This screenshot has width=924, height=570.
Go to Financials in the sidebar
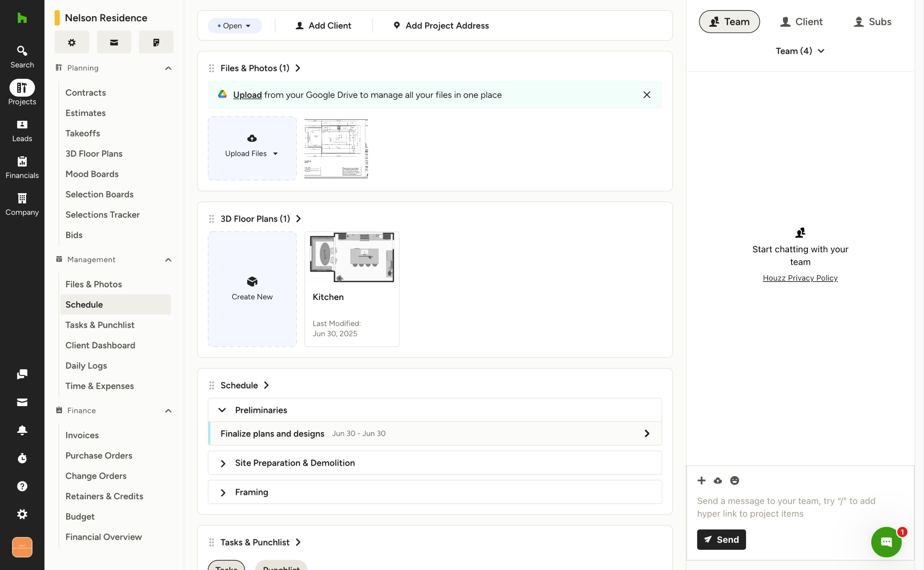[x=22, y=167]
